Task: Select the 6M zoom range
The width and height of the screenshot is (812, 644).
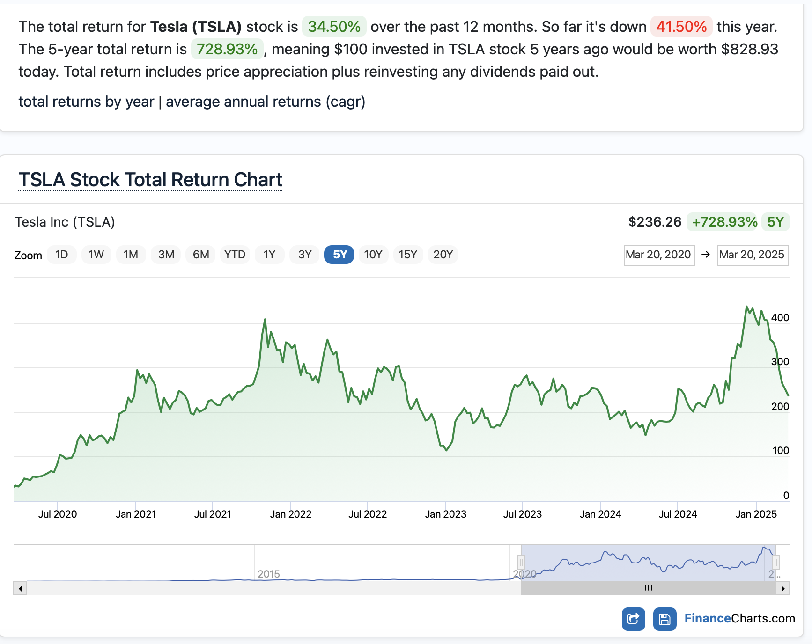Action: [201, 255]
